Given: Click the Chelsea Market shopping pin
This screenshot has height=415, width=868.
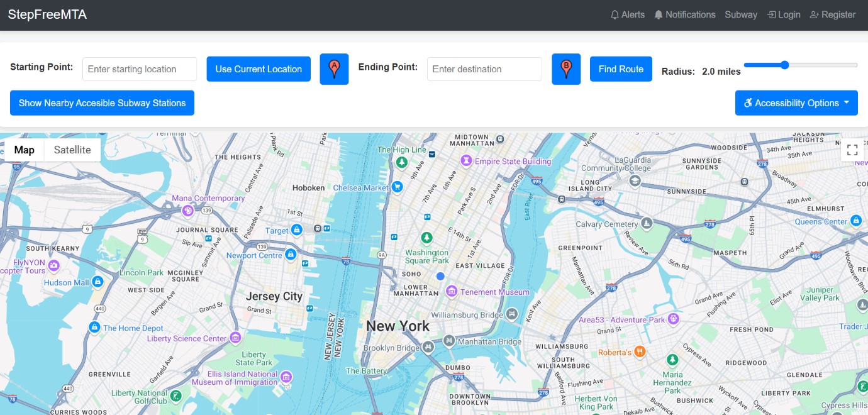Looking at the screenshot, I should 397,187.
